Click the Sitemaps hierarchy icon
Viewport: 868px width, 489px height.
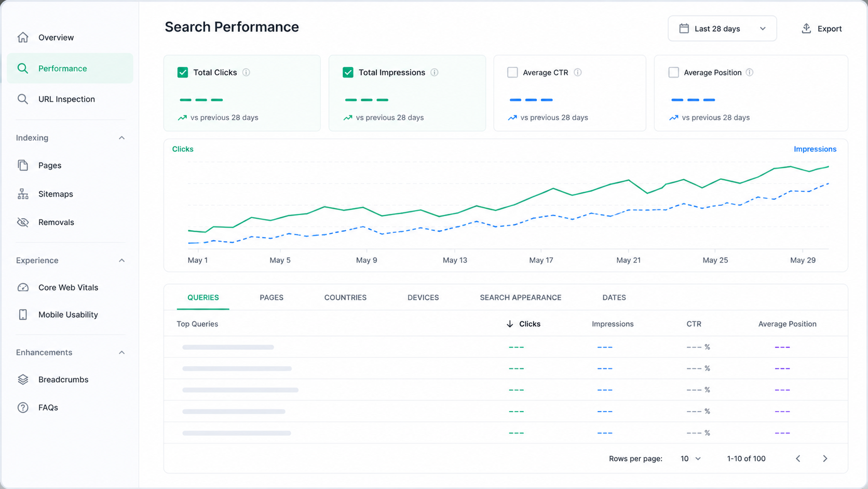click(x=23, y=194)
